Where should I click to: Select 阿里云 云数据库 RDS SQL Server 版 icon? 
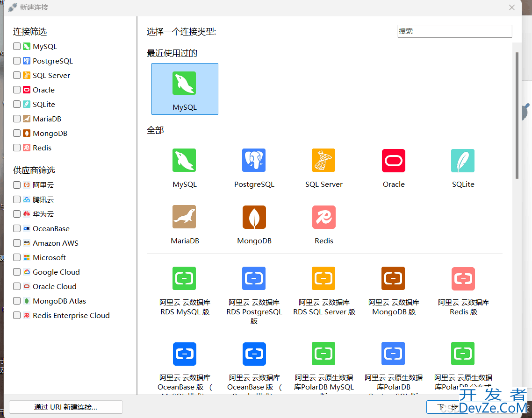pos(324,278)
